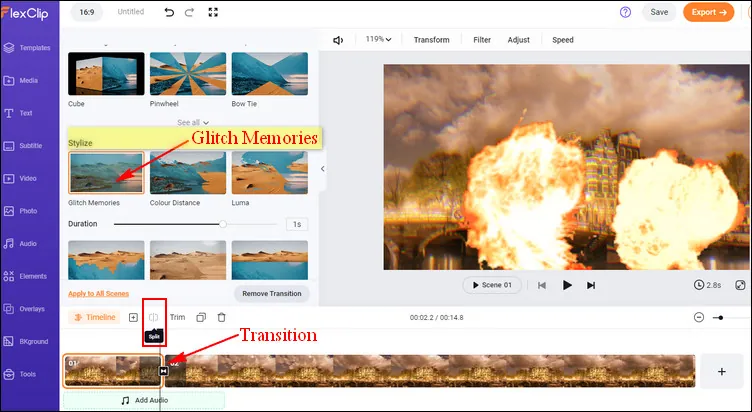Select the Colour Distance transition thumbnail
Image resolution: width=752 pixels, height=412 pixels.
point(188,173)
